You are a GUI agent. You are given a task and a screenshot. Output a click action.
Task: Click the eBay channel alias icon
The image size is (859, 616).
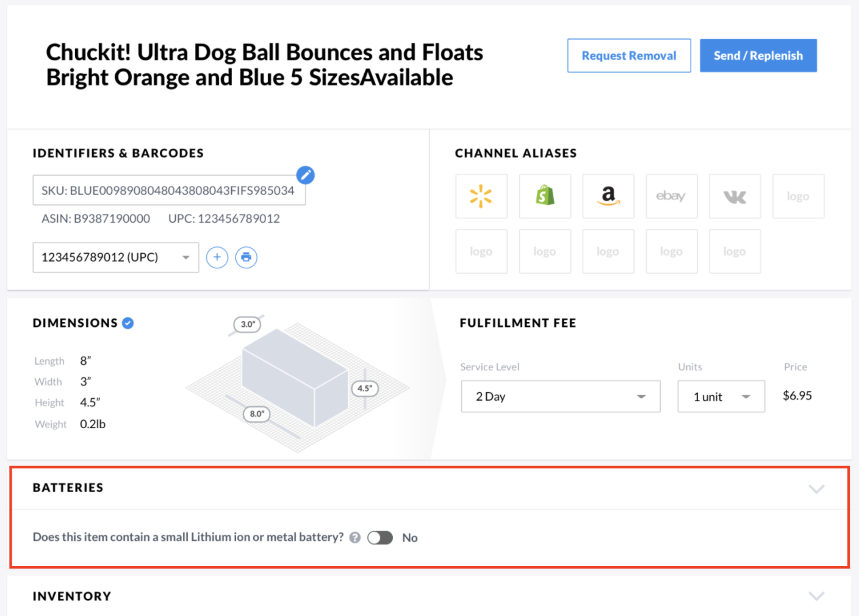pyautogui.click(x=671, y=196)
